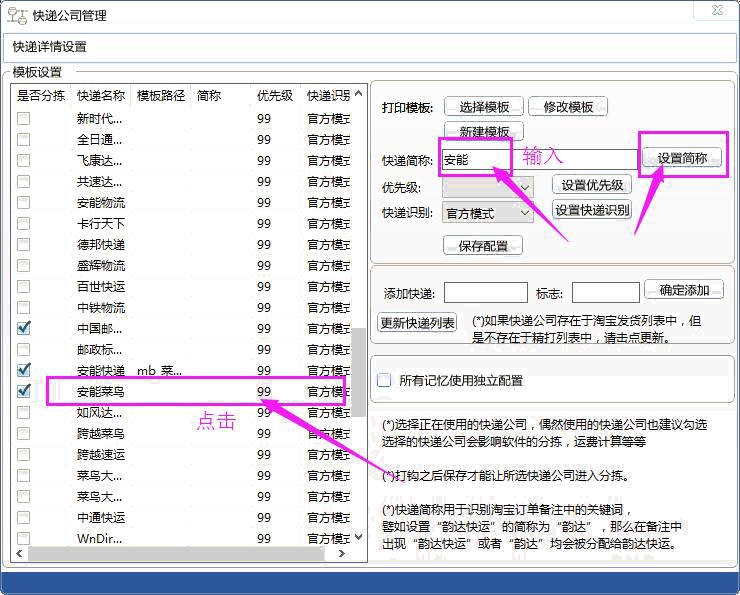Sort by 是否分拣 column header
Viewport: 740px width, 595px height.
41,96
